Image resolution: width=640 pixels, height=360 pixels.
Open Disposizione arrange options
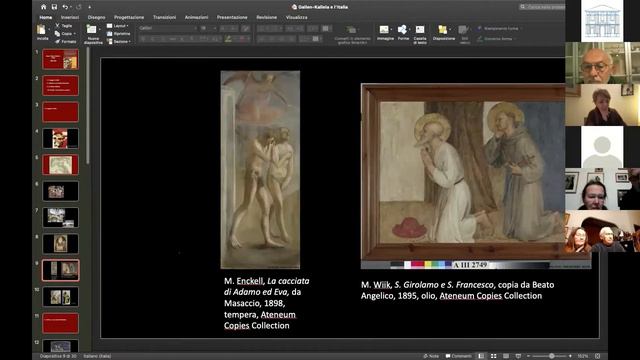pos(443,33)
